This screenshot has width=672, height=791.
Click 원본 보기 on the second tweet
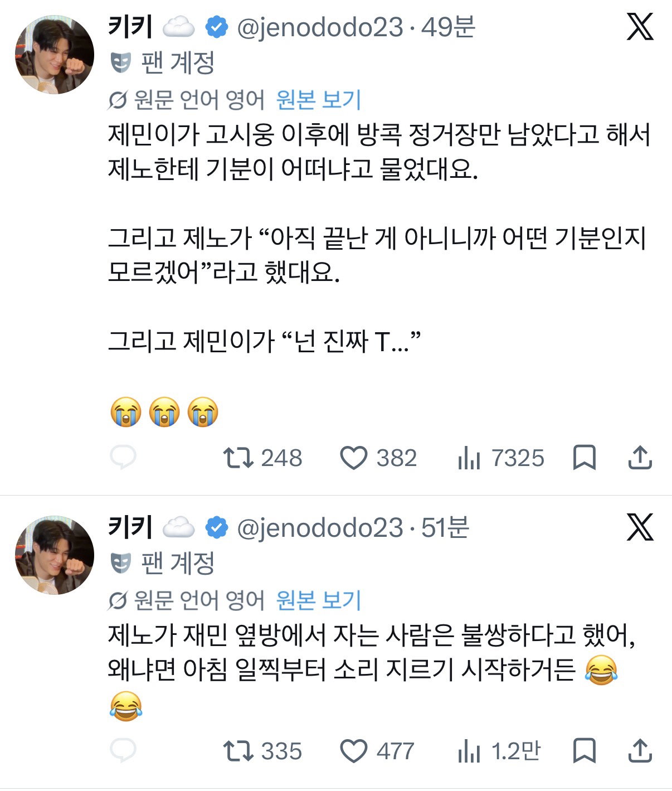coord(319,601)
